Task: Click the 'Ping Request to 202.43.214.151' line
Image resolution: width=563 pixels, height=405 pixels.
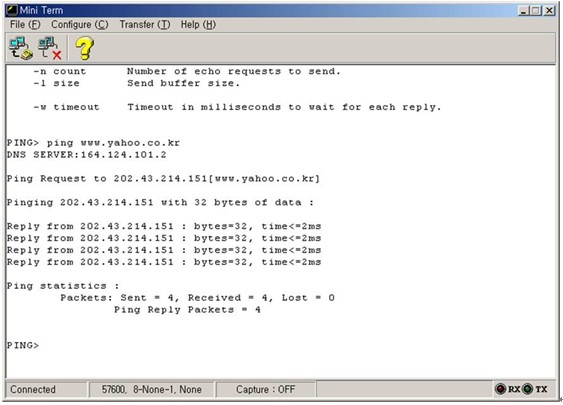Action: pos(163,178)
